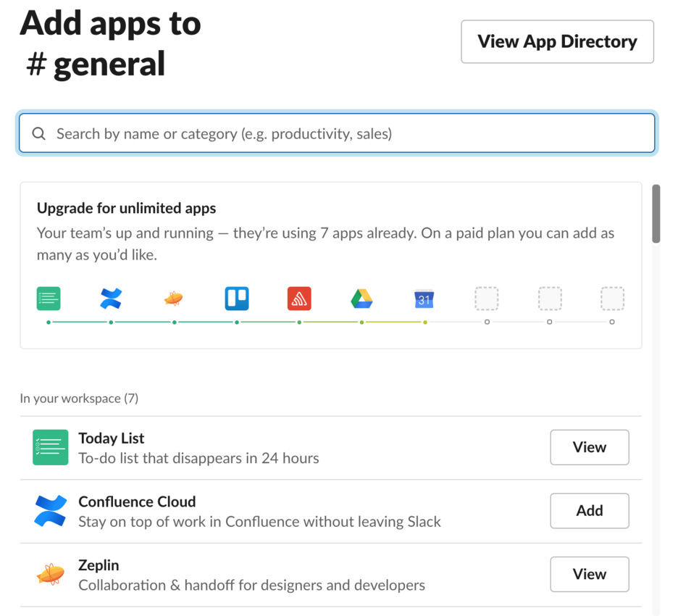Click the Zeplin app icon in list
The height and width of the screenshot is (616, 678).
[x=50, y=575]
